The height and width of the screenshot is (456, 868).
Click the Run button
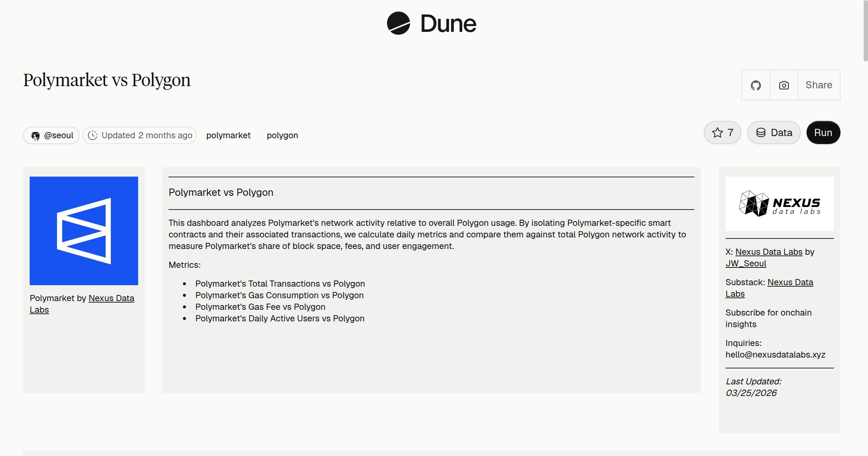823,132
